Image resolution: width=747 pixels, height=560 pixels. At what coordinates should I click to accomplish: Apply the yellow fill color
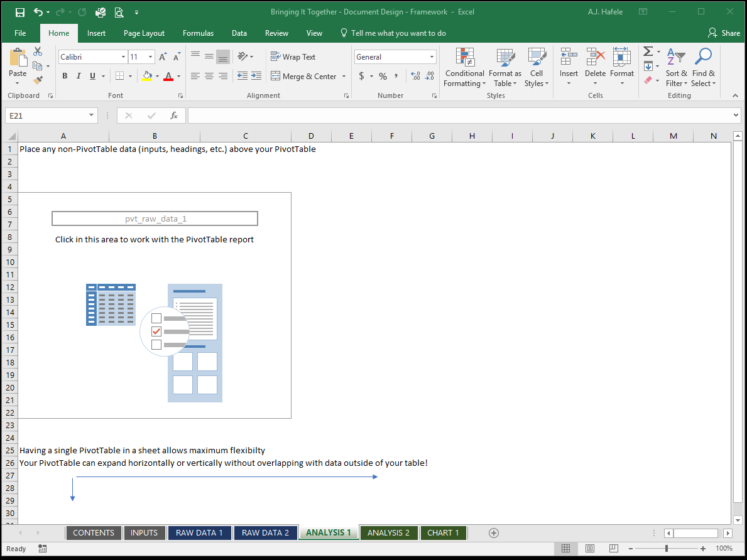tap(147, 76)
